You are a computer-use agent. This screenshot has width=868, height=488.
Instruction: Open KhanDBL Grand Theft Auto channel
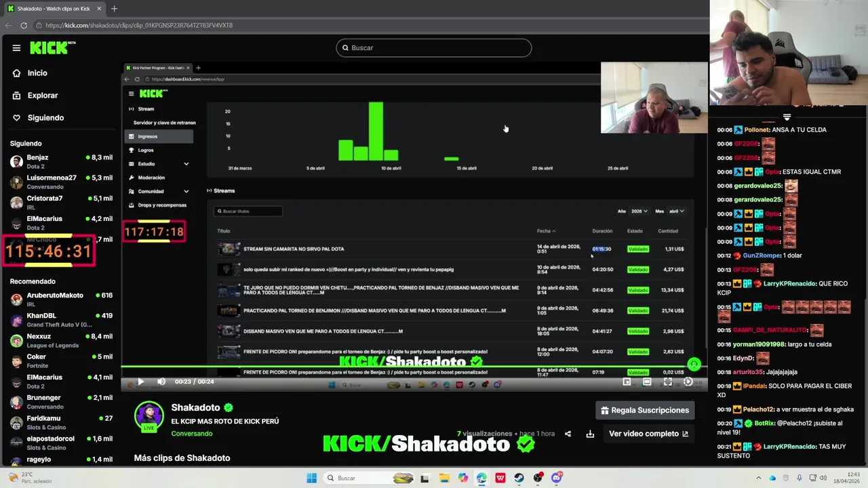61,320
